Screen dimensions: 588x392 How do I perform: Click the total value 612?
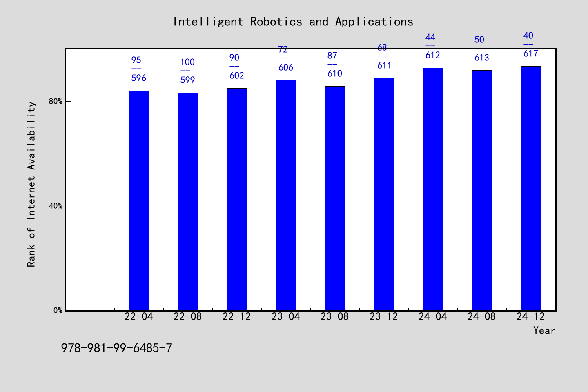coord(433,55)
